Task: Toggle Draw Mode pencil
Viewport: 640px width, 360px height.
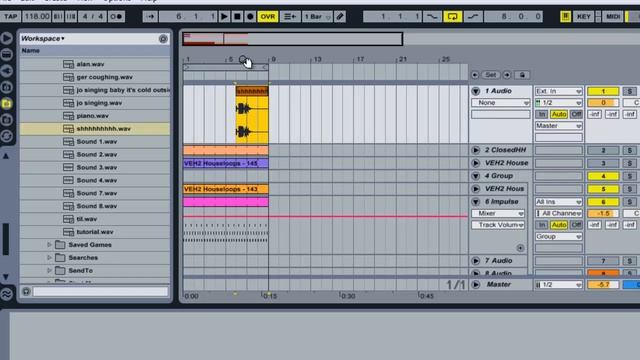Action: [x=340, y=17]
